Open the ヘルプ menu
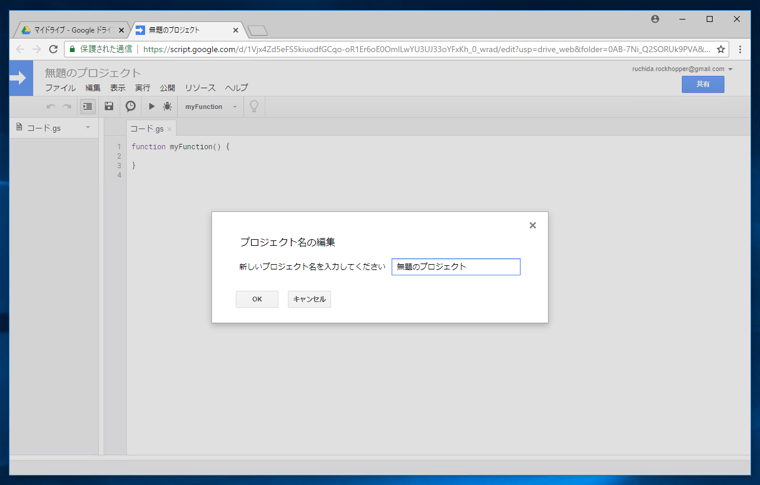 click(236, 88)
